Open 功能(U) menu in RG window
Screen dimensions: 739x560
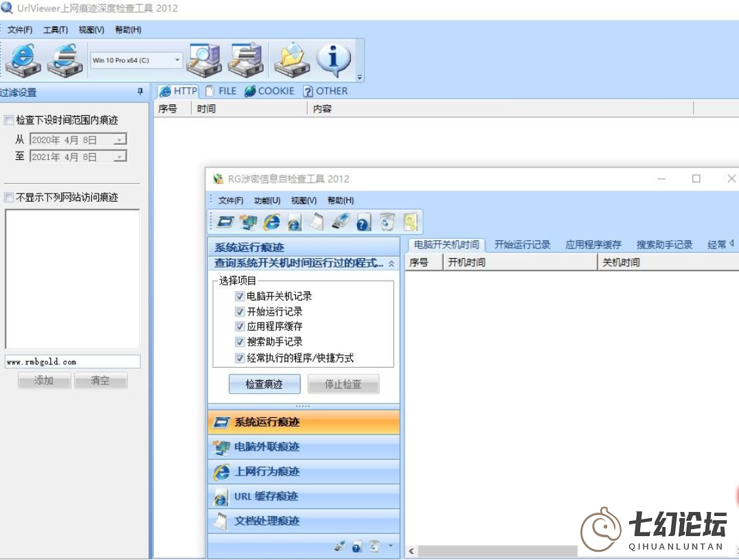[267, 200]
